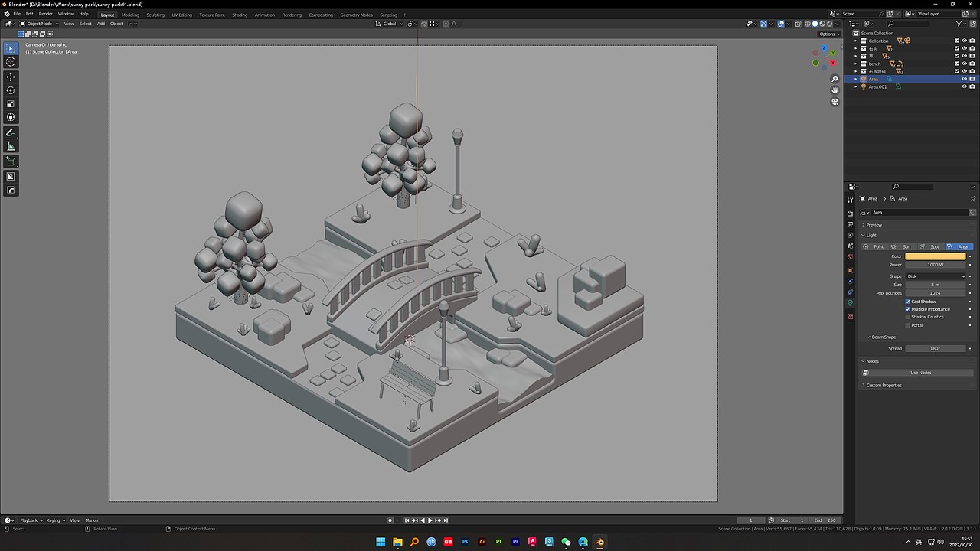
Task: Exclude the Collection row from view layer
Action: (956, 41)
